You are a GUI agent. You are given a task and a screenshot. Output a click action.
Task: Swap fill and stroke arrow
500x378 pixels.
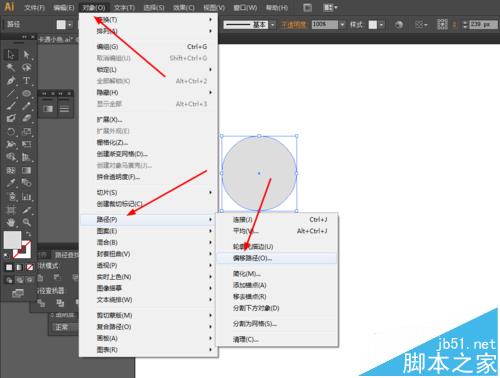[29, 234]
